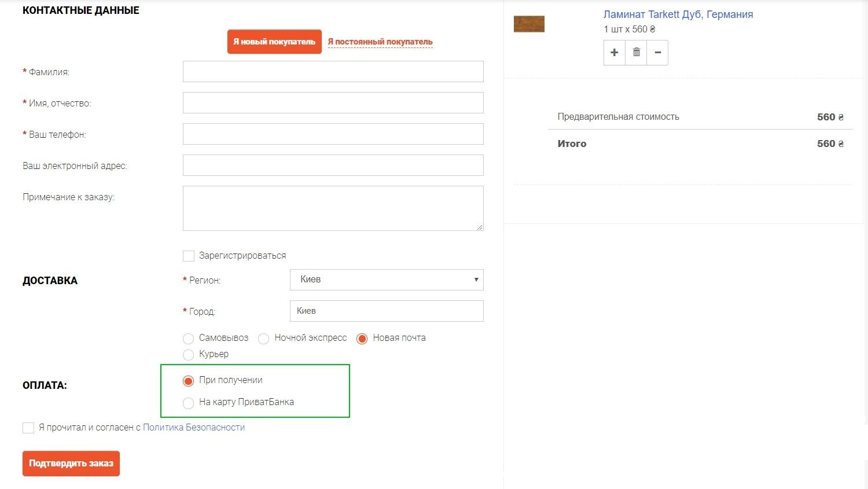Check the Зарегистрироваться checkbox
The height and width of the screenshot is (489, 868).
click(x=189, y=256)
